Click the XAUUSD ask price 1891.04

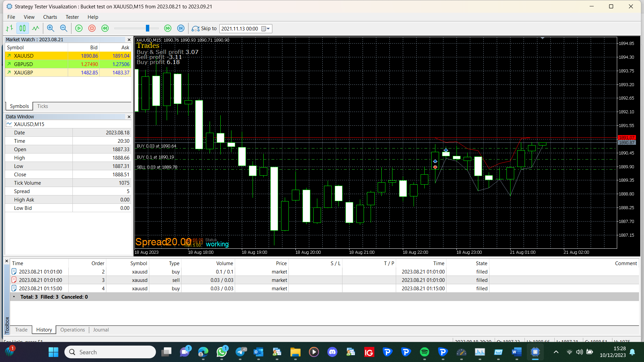coord(121,56)
